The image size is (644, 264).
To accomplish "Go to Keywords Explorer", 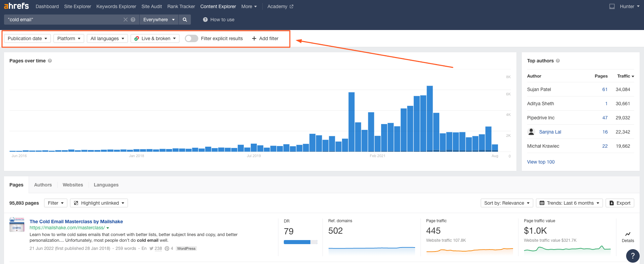I will point(116,6).
